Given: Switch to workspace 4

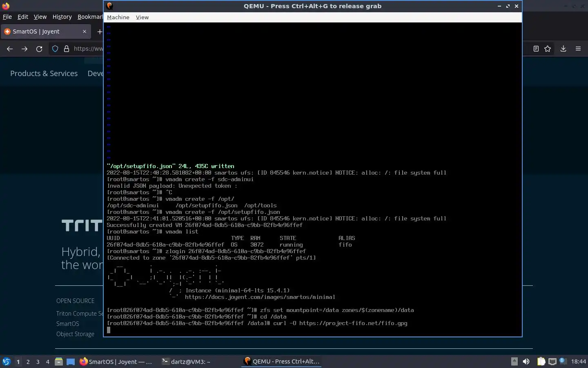Looking at the screenshot, I should click(48, 361).
